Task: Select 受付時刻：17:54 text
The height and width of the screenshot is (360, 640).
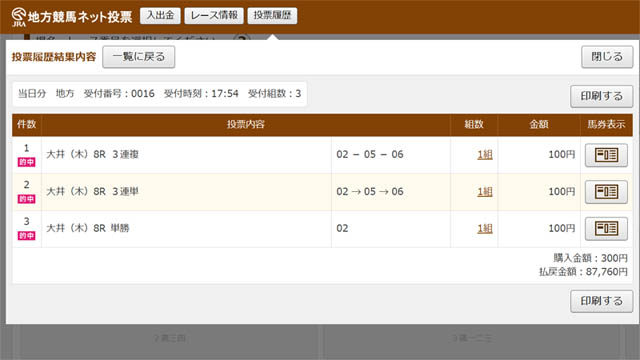Action: pyautogui.click(x=201, y=93)
